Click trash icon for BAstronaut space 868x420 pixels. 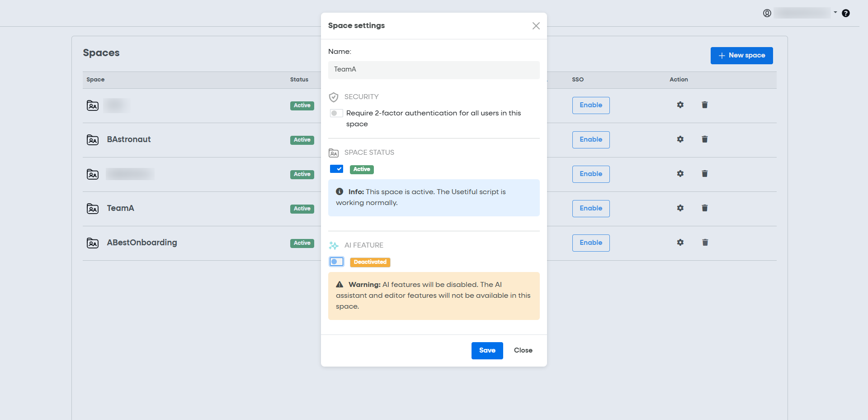tap(704, 139)
